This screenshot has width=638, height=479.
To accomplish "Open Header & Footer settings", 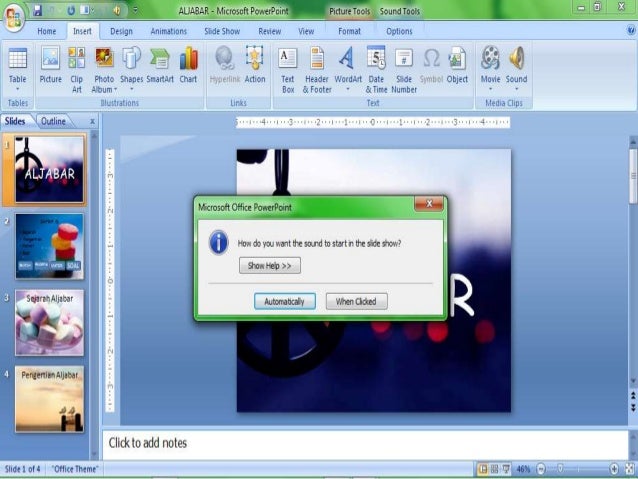I will click(x=317, y=69).
